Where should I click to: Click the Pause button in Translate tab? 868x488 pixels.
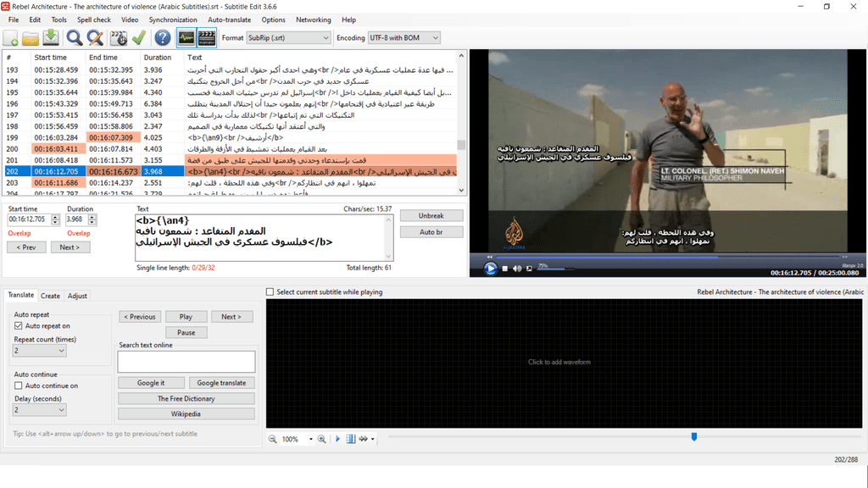tap(186, 332)
